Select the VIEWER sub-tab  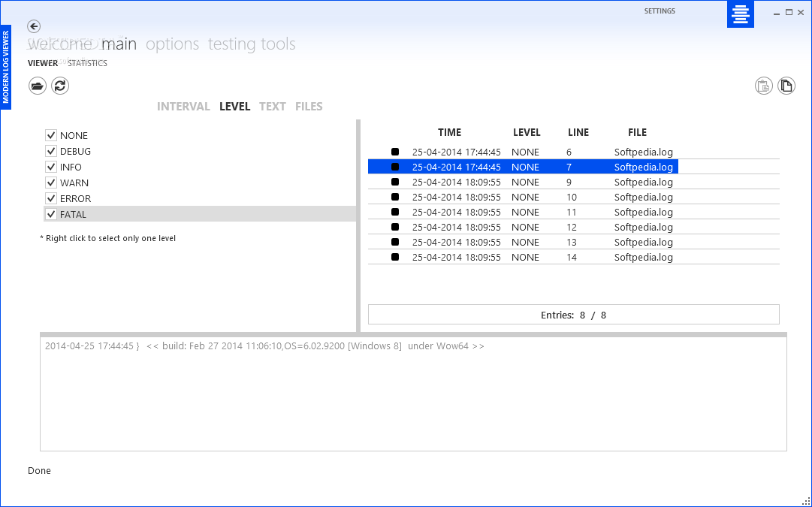(43, 63)
